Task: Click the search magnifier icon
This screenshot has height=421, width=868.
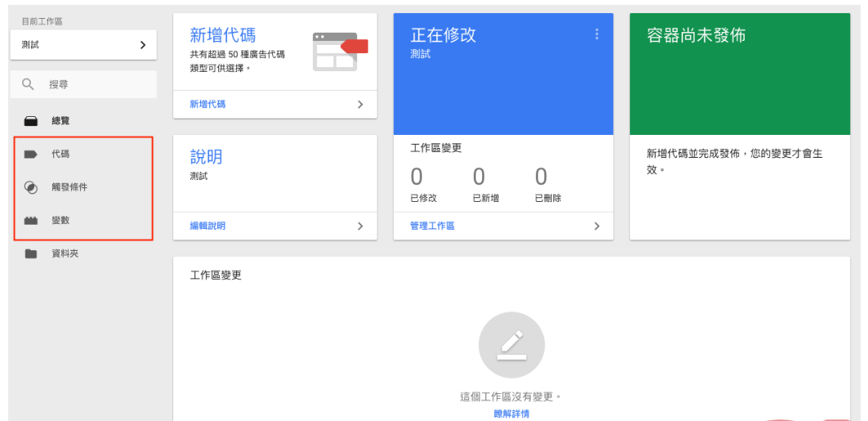Action: tap(29, 84)
